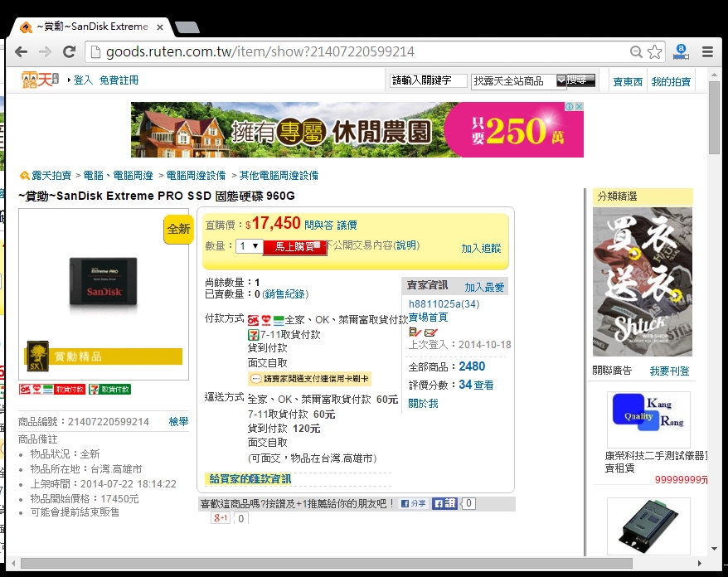728x577 pixels.
Task: Click the 賣場首頁 store home link
Action: click(428, 317)
